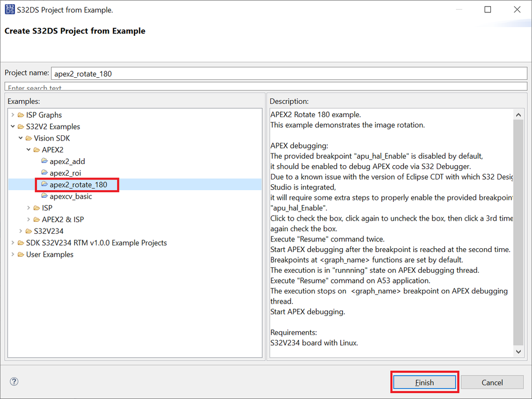Collapse the Vision SDK node
The height and width of the screenshot is (399, 532).
(x=21, y=138)
